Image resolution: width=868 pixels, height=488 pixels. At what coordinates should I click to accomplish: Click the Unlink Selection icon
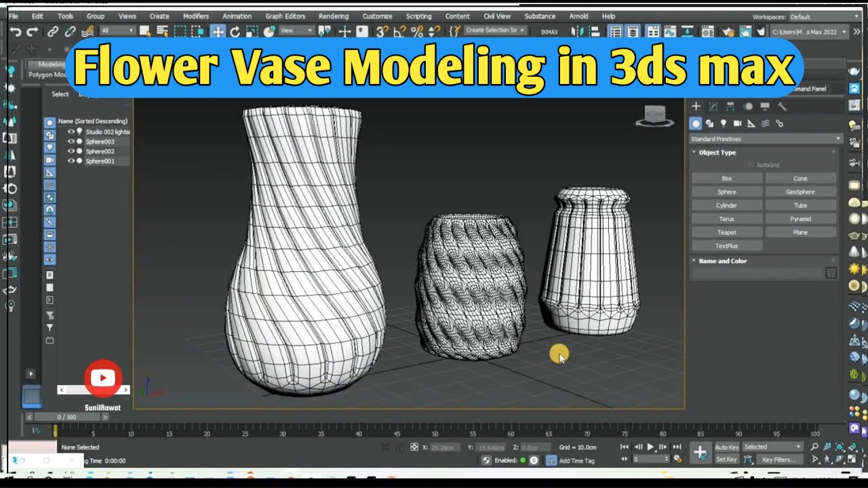(70, 31)
